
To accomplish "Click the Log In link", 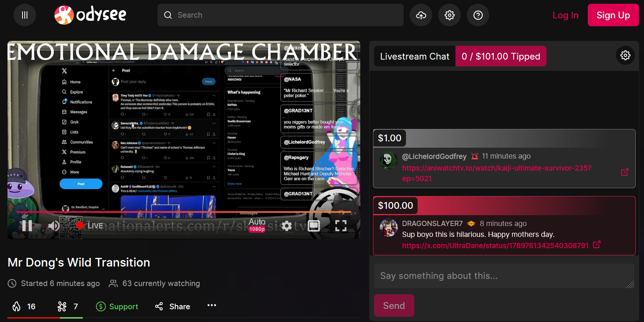I will pyautogui.click(x=565, y=15).
